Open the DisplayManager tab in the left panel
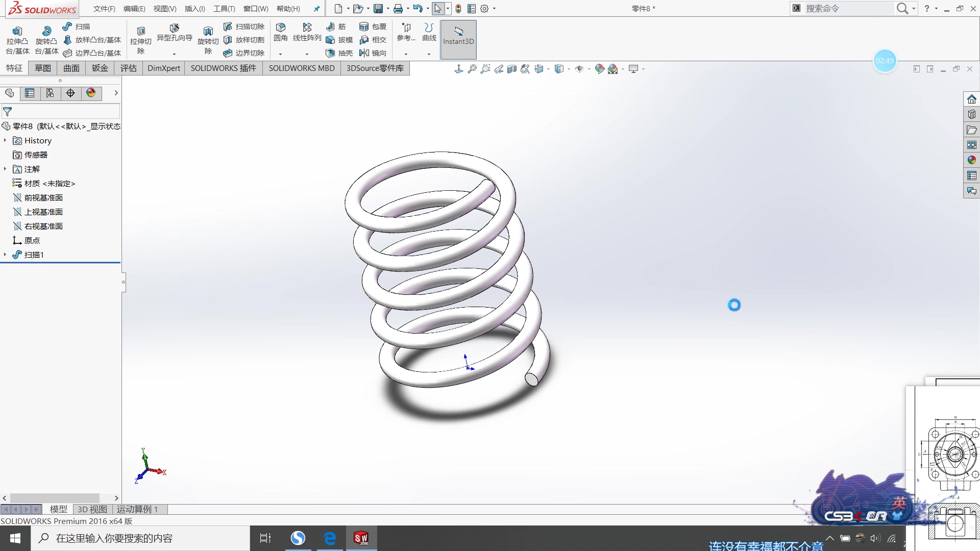This screenshot has width=980, height=551. click(91, 93)
